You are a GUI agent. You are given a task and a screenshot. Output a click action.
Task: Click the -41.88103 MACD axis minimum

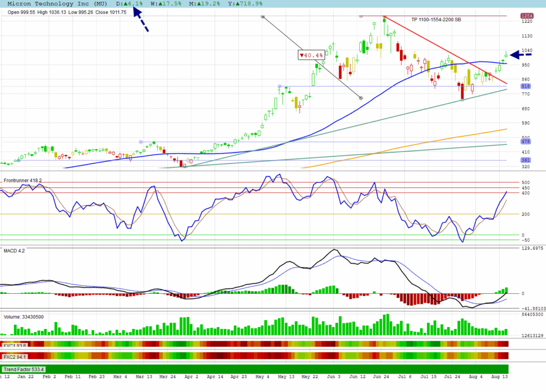click(x=533, y=308)
